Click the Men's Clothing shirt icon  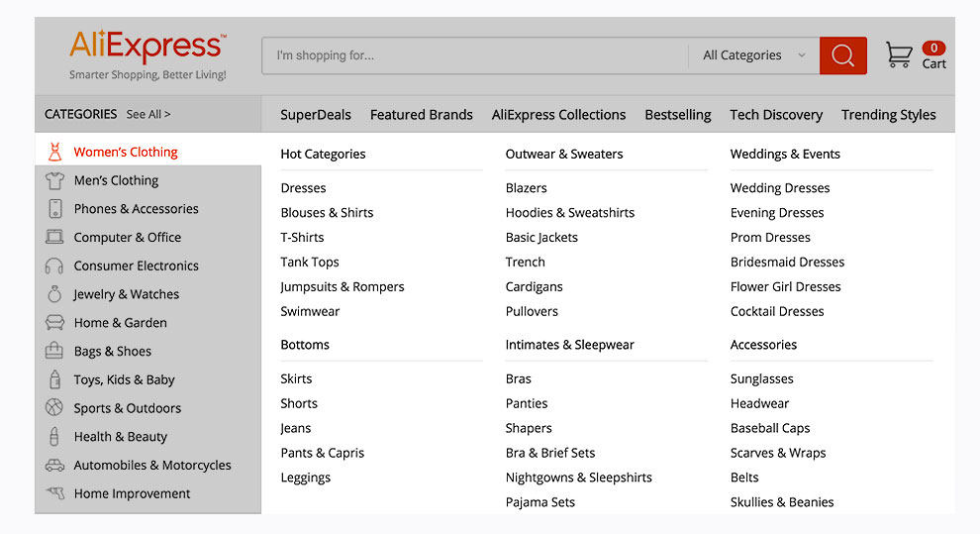coord(54,180)
